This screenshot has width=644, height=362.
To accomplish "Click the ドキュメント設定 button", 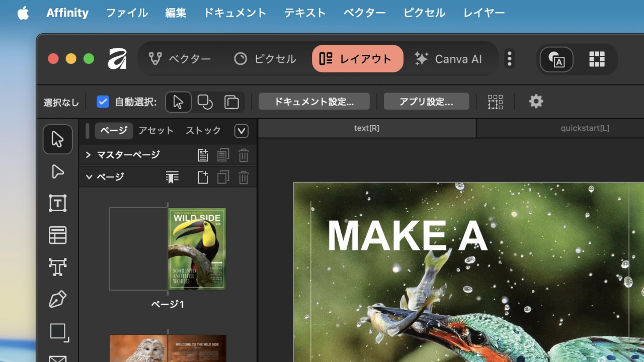I will click(x=313, y=101).
